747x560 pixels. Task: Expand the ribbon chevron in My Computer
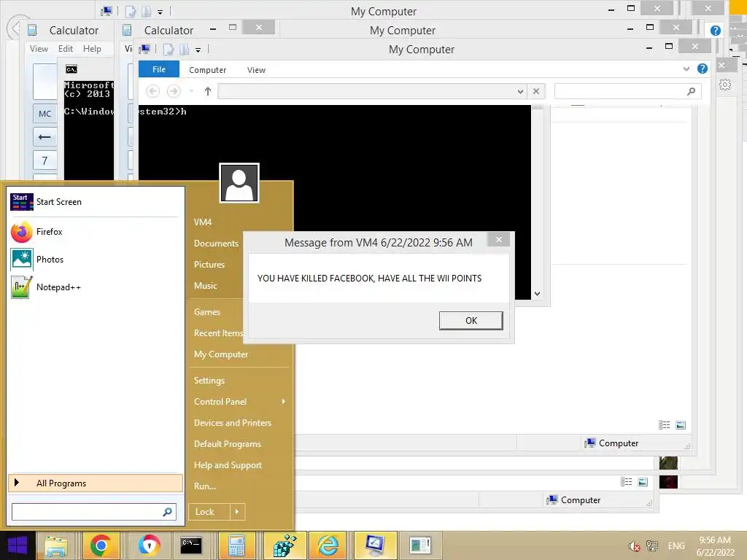686,69
